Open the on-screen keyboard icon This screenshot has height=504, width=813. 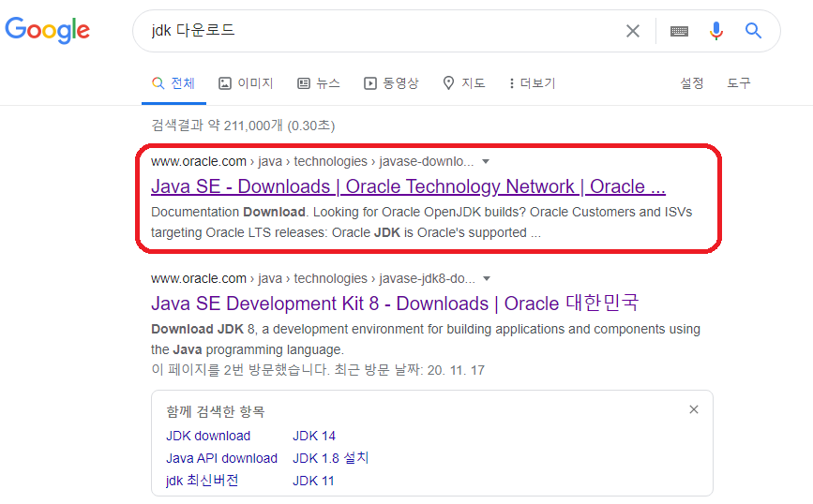(x=679, y=32)
